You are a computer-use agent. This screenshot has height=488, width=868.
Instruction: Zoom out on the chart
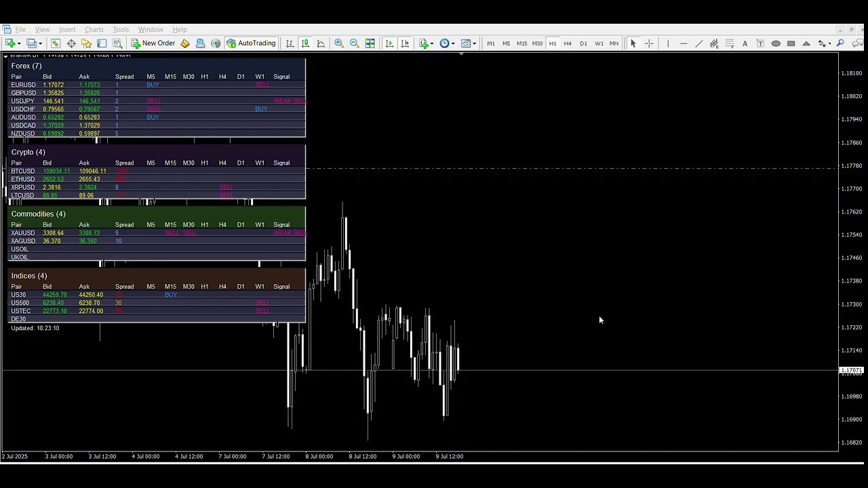354,43
